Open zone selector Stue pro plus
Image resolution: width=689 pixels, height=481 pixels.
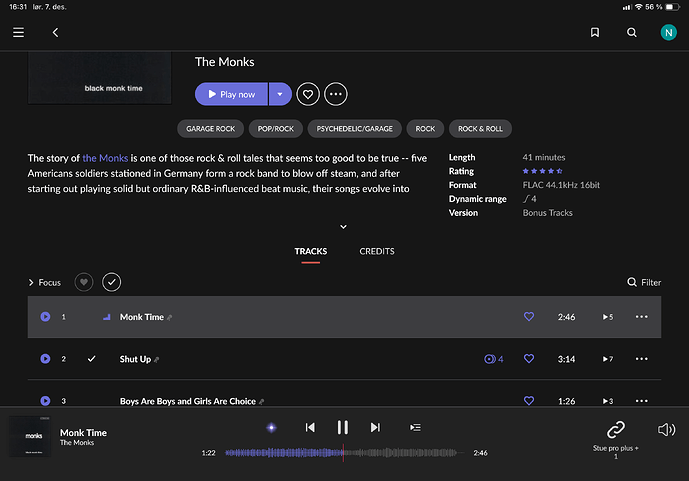coord(616,439)
